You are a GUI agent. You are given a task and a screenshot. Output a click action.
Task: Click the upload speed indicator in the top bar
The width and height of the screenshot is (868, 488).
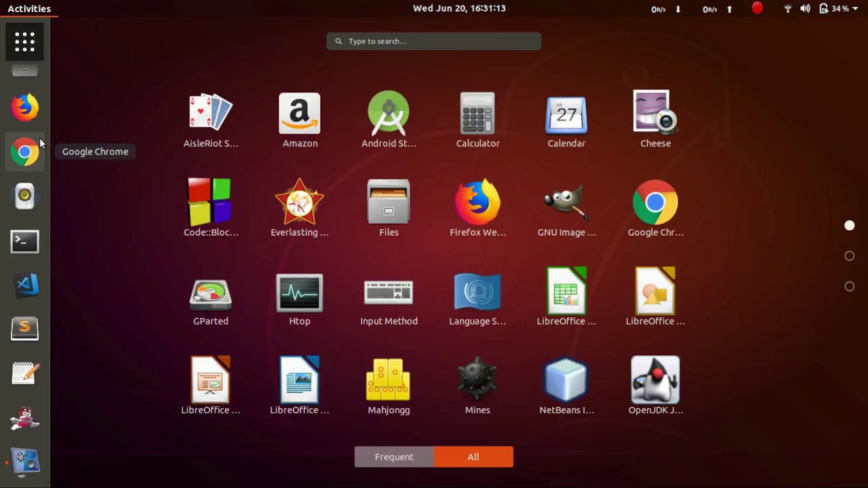[x=717, y=9]
